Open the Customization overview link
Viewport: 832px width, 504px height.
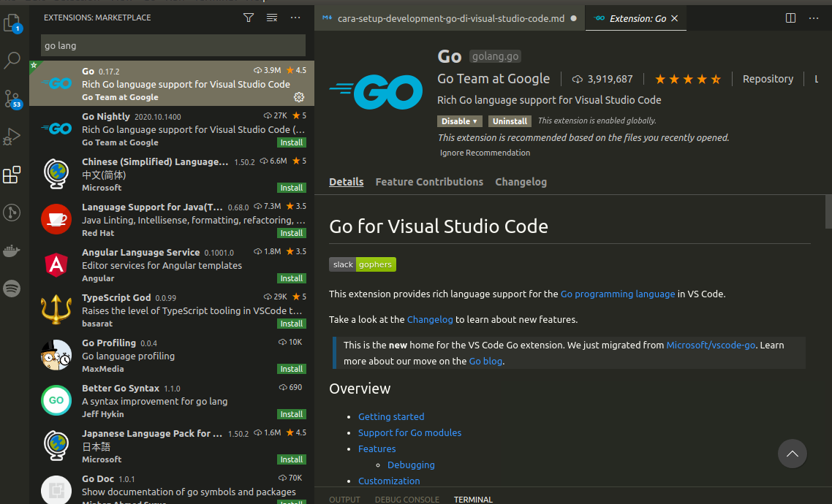(x=389, y=481)
